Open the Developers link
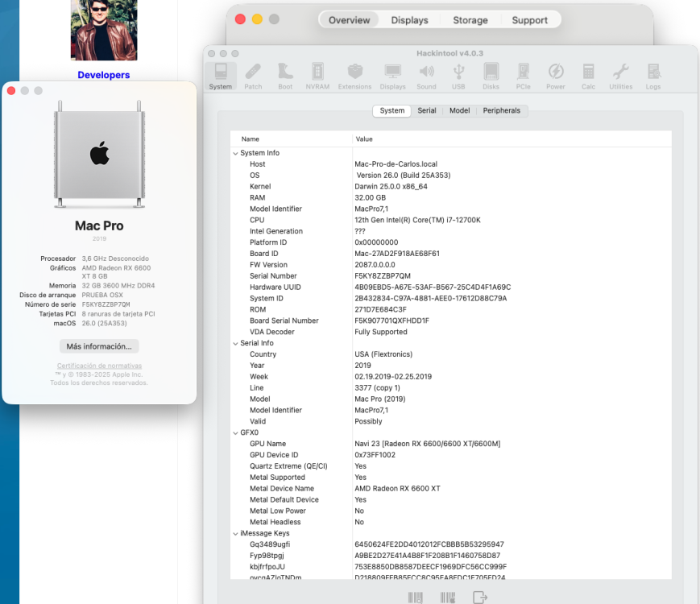700x604 pixels. click(104, 75)
